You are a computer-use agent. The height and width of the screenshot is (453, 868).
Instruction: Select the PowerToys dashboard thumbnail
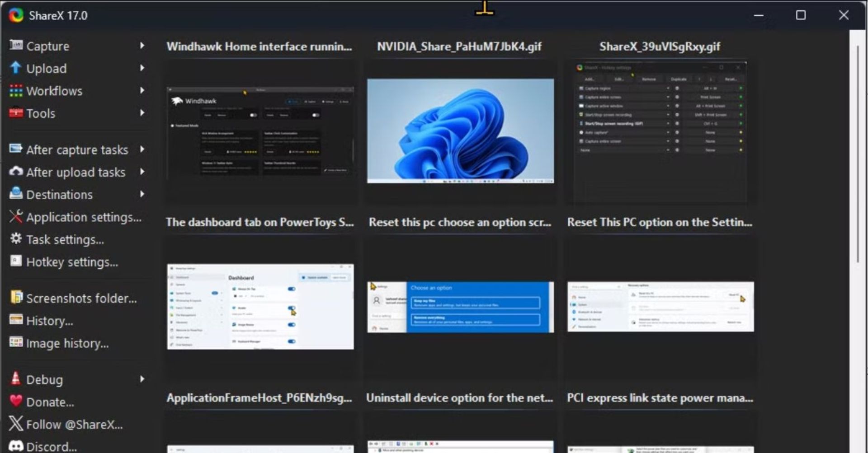[260, 307]
